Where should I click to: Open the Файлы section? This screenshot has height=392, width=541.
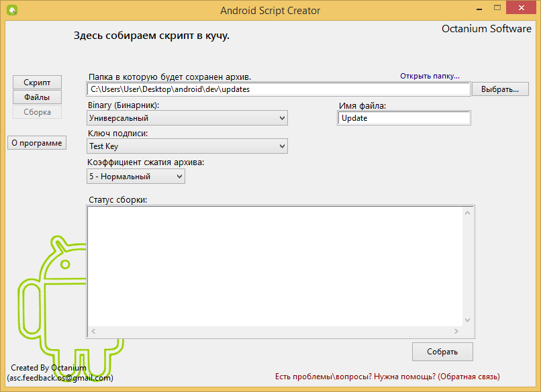click(x=37, y=97)
